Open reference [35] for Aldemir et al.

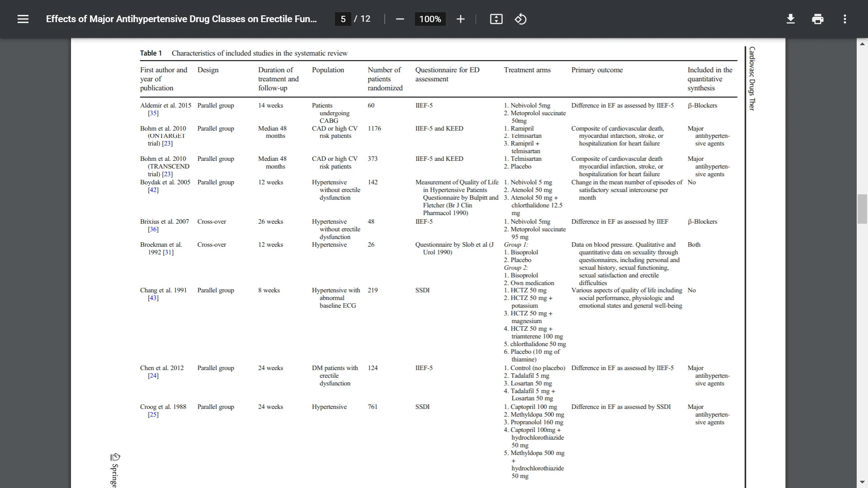[x=153, y=113]
